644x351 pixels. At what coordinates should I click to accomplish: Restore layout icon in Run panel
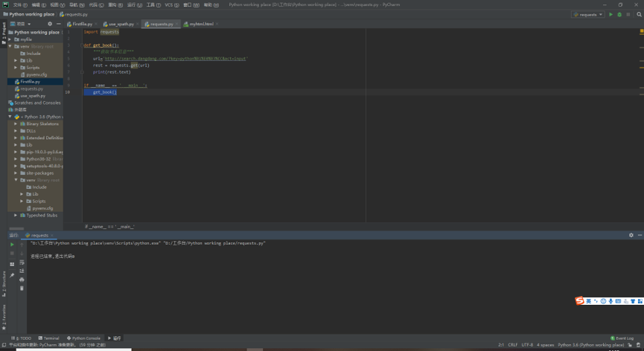[x=12, y=264]
